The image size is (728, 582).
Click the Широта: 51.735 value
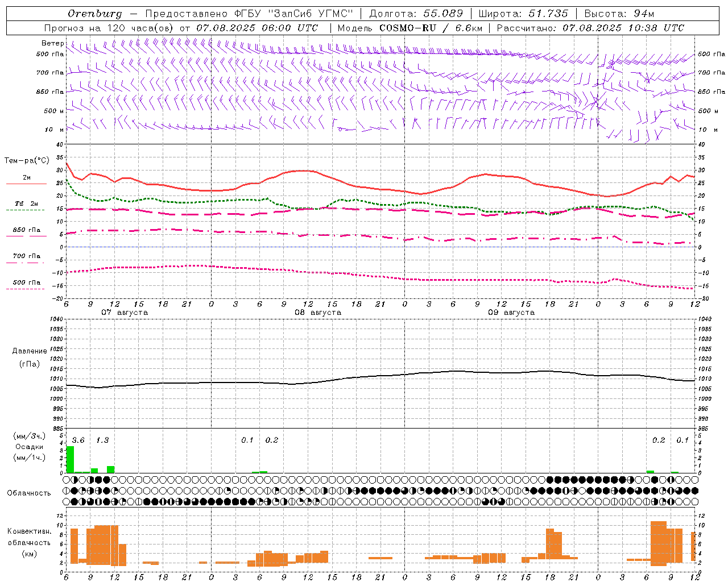coord(523,14)
